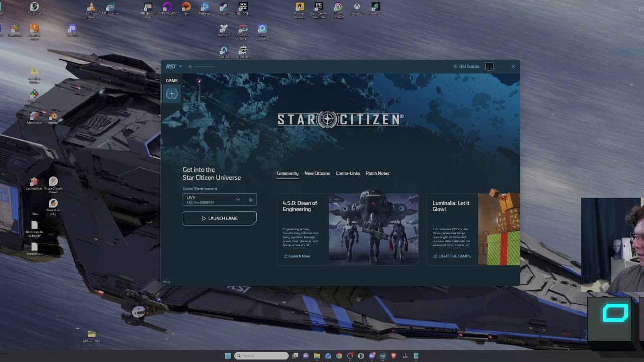Open the Aim Lab desktop shortcut
The width and height of the screenshot is (644, 362).
pos(224,52)
